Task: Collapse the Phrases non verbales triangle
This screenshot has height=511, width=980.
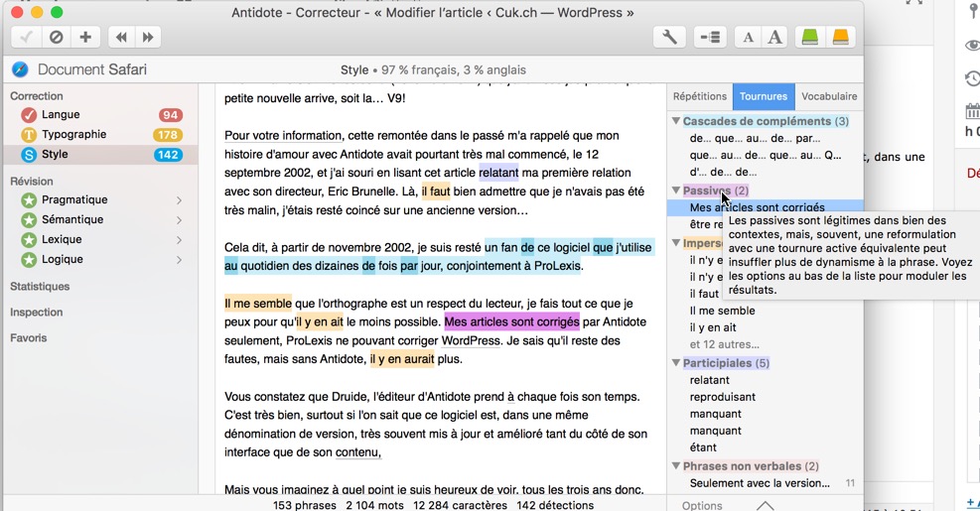Action: pyautogui.click(x=675, y=465)
